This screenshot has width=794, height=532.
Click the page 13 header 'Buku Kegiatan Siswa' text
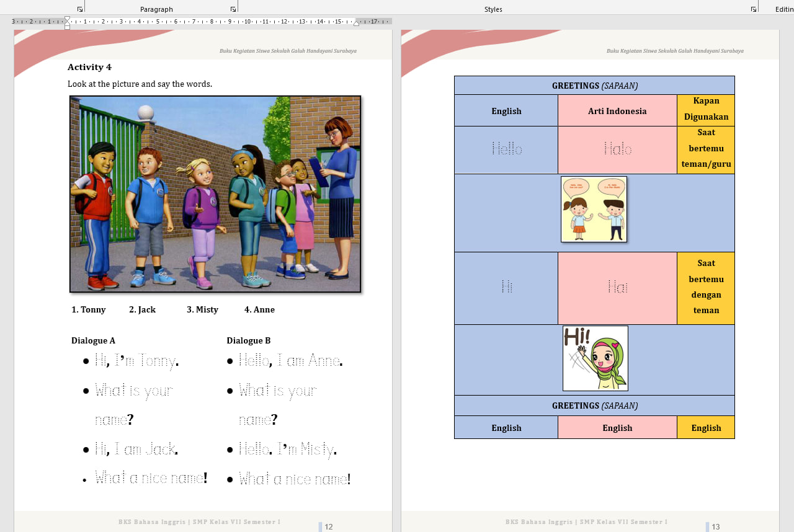point(675,51)
